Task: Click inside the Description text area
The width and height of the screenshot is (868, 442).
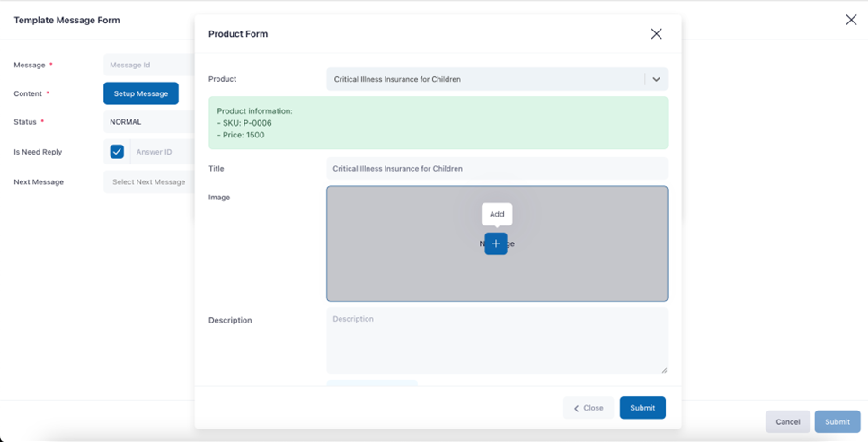Action: pyautogui.click(x=496, y=340)
